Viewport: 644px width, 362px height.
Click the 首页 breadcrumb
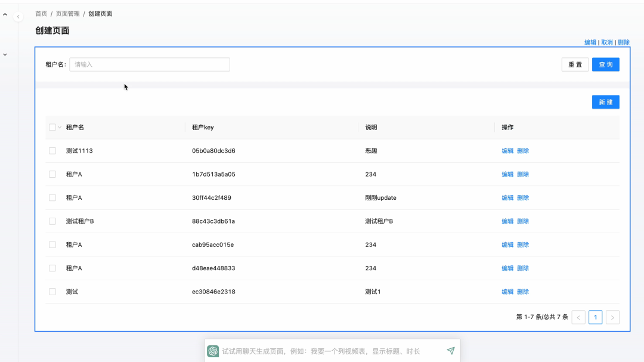pos(41,14)
